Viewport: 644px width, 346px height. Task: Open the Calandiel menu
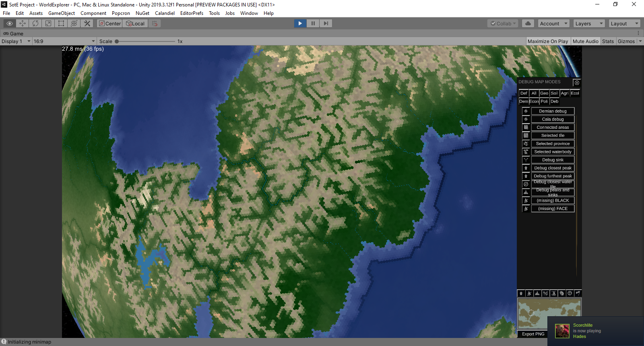tap(165, 13)
